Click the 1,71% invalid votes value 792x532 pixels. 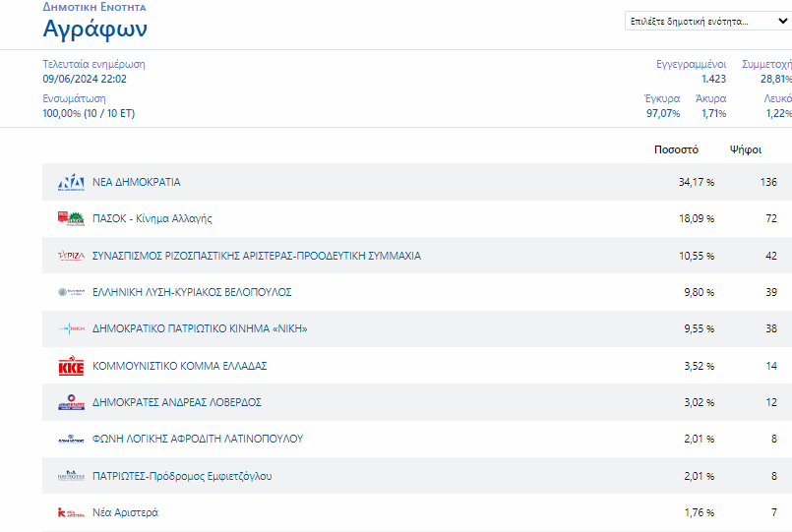coord(713,113)
